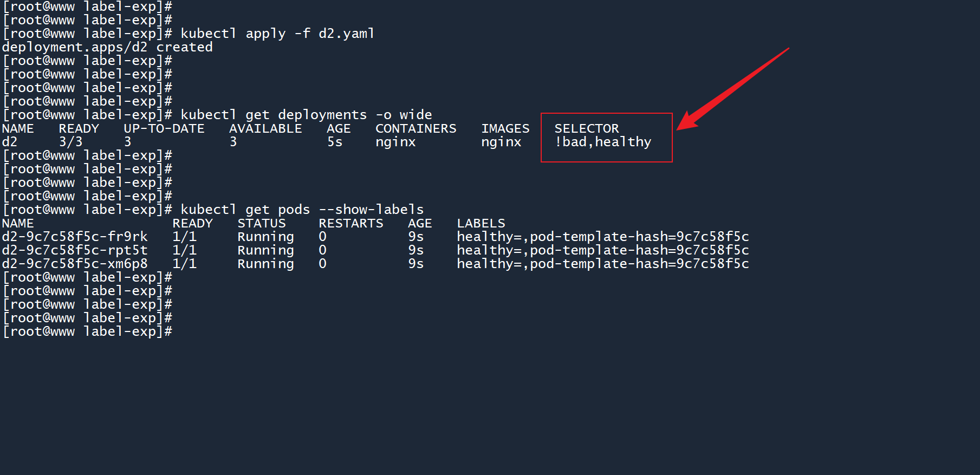
Task: Click the AGE header of the pods table
Action: 420,223
